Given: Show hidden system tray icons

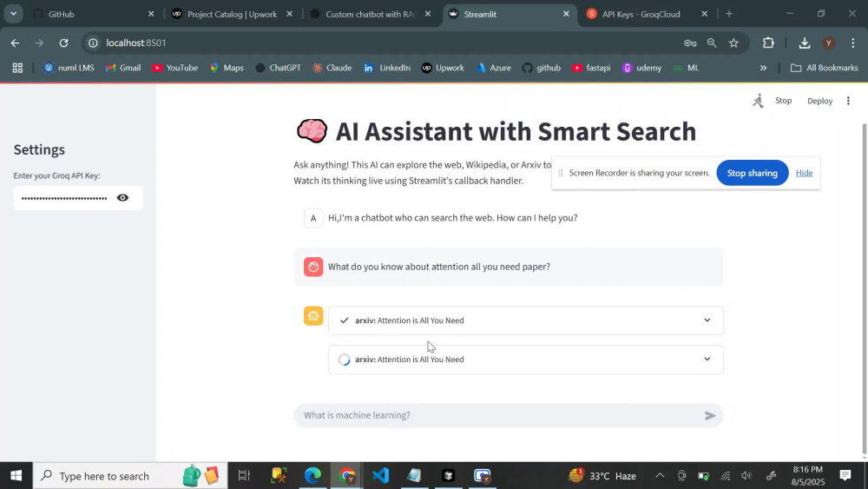Looking at the screenshot, I should click(x=660, y=476).
